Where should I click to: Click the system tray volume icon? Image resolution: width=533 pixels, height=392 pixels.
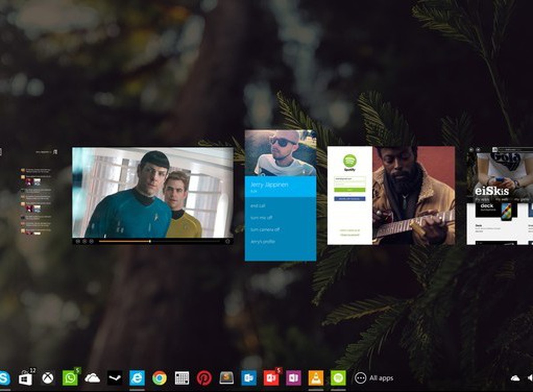point(530,378)
